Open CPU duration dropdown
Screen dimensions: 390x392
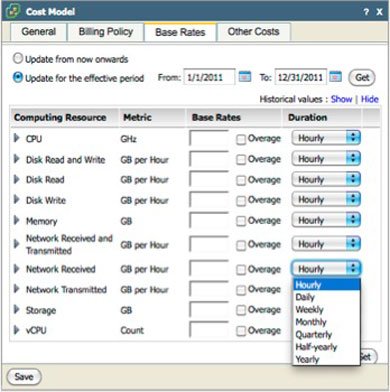[x=326, y=138]
